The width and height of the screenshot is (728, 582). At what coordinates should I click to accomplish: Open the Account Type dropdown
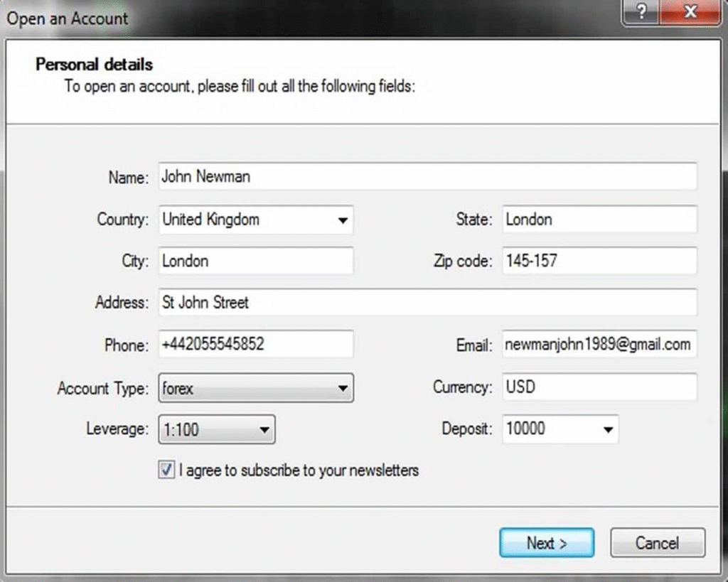click(256, 389)
